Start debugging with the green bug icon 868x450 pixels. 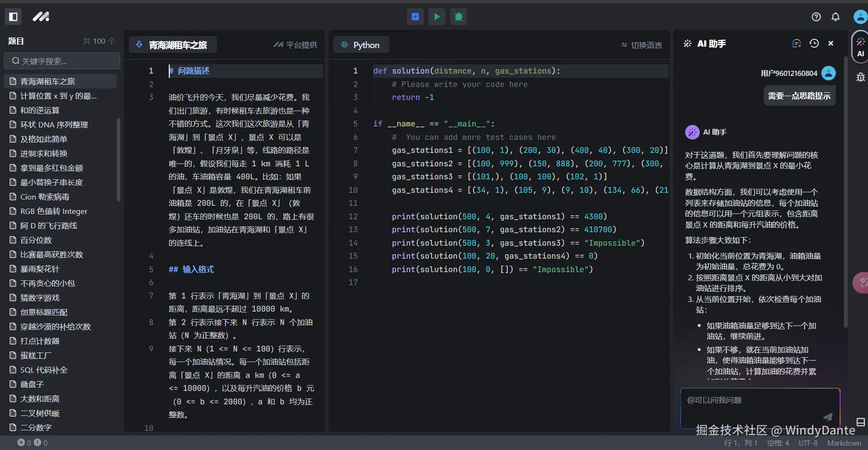[458, 17]
